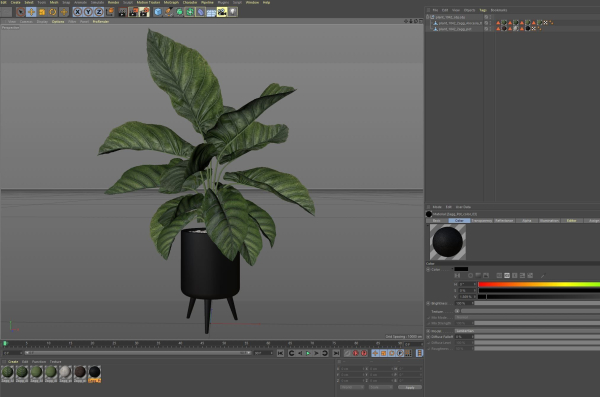The width and height of the screenshot is (600, 397).
Task: Open viewport ProRender menu
Action: [x=101, y=22]
